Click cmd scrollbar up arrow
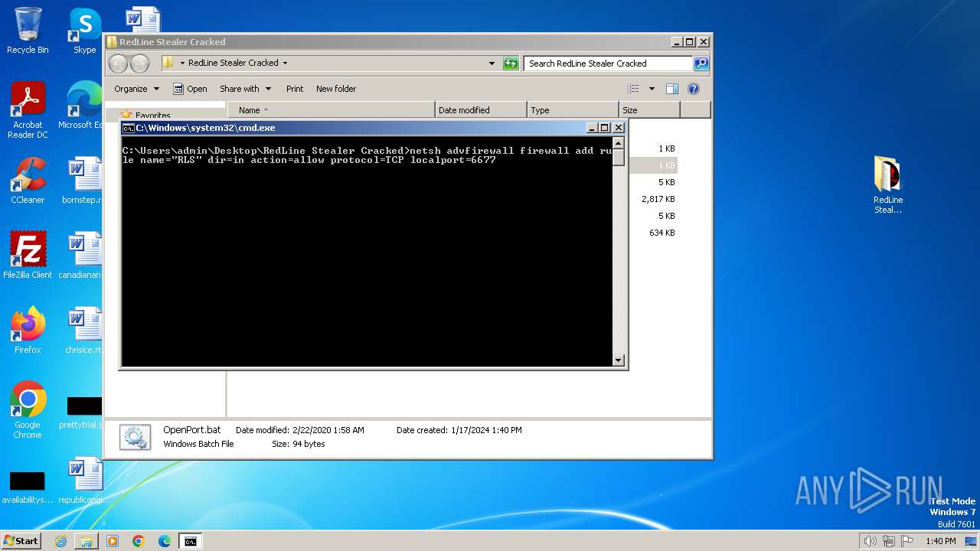This screenshot has width=980, height=551. pyautogui.click(x=619, y=145)
